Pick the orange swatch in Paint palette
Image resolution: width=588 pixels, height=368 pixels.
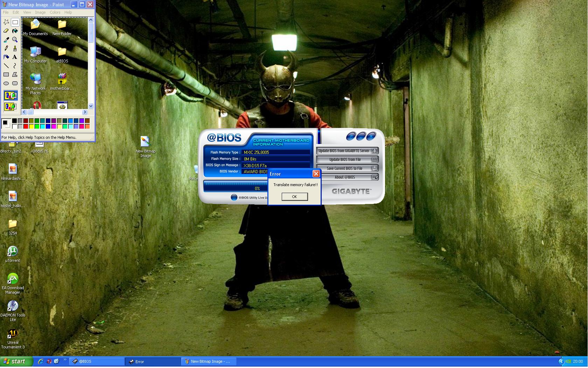coord(87,127)
